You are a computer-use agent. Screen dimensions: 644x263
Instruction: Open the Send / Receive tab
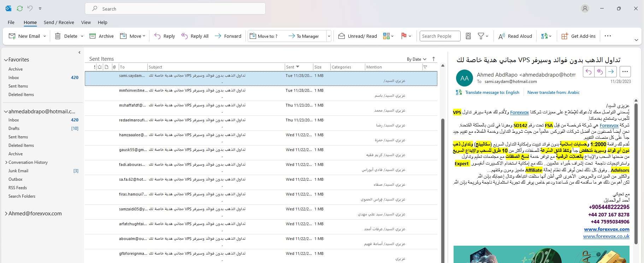pyautogui.click(x=59, y=22)
